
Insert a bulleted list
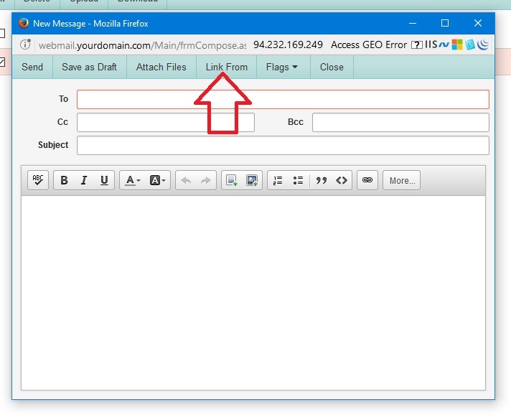tap(298, 180)
